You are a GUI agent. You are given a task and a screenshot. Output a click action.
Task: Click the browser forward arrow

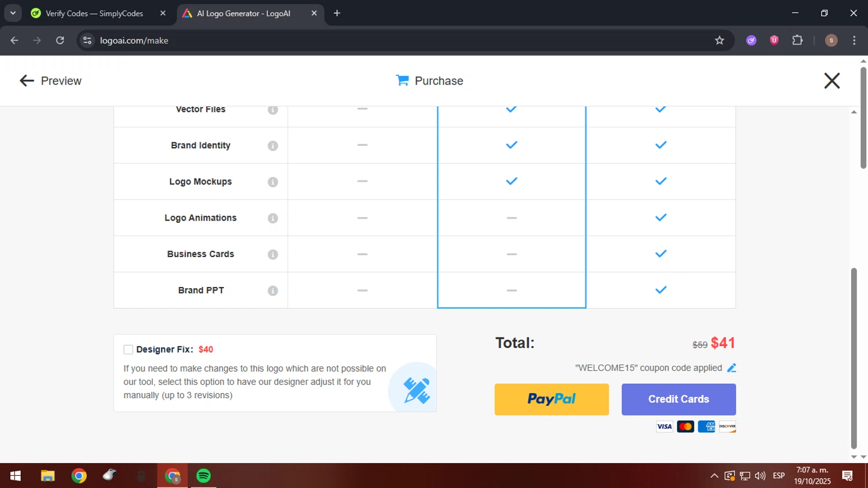pyautogui.click(x=37, y=41)
